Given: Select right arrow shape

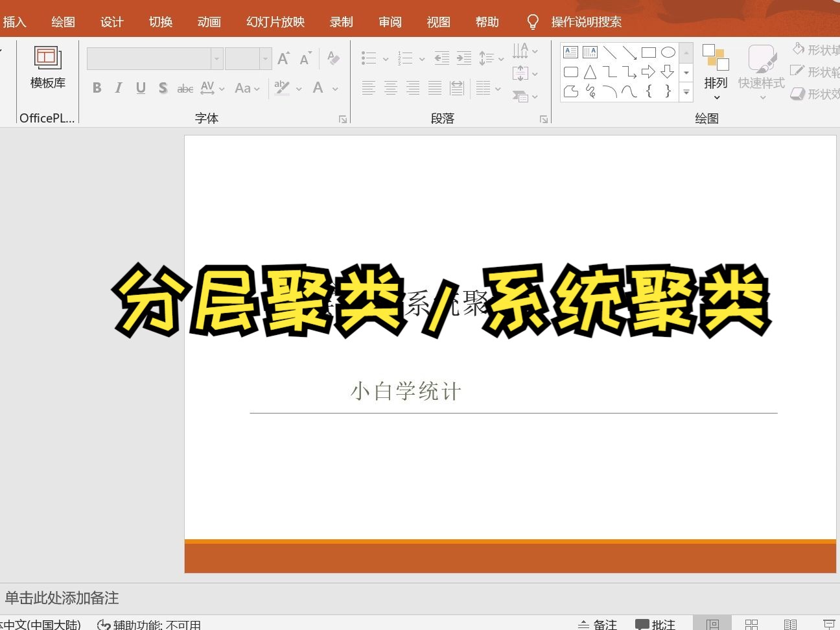Looking at the screenshot, I should (649, 72).
